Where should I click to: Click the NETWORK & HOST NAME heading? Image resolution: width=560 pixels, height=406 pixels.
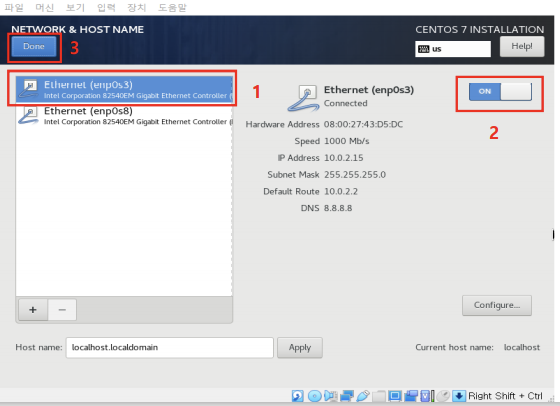click(78, 30)
